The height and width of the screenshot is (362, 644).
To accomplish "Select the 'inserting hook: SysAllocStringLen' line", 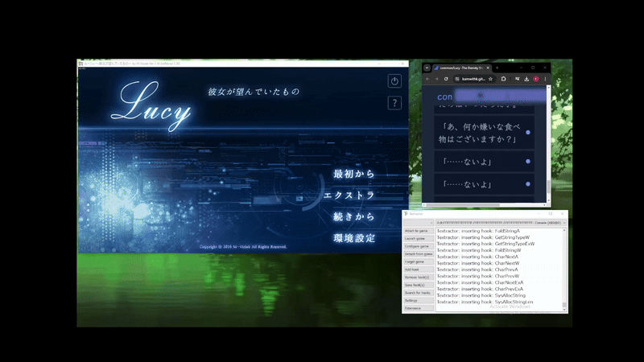I will 485,302.
